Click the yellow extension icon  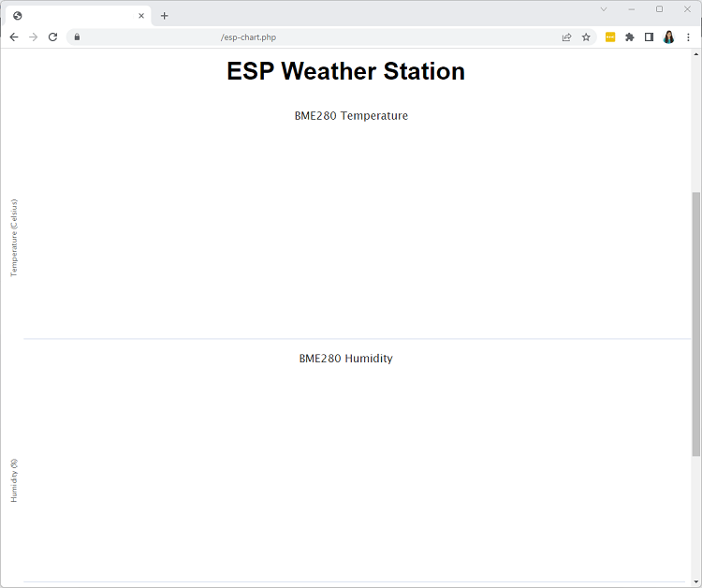click(610, 37)
